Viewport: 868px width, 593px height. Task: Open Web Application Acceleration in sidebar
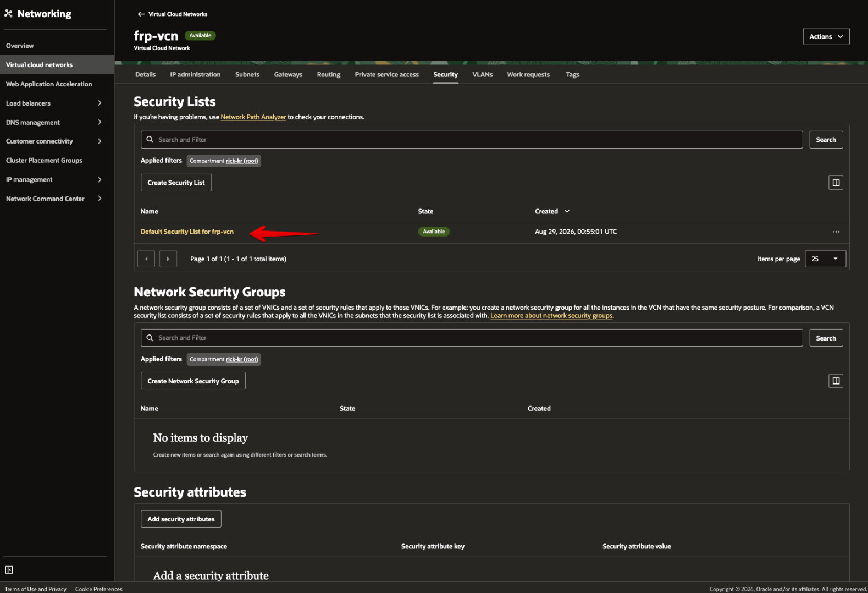pos(49,84)
